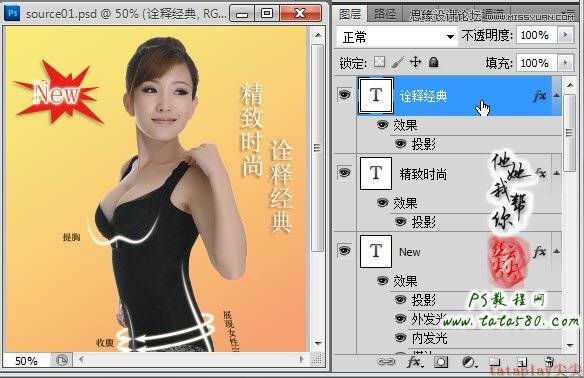Click the document horizontal scroll left arrow
The height and width of the screenshot is (378, 584).
point(81,359)
